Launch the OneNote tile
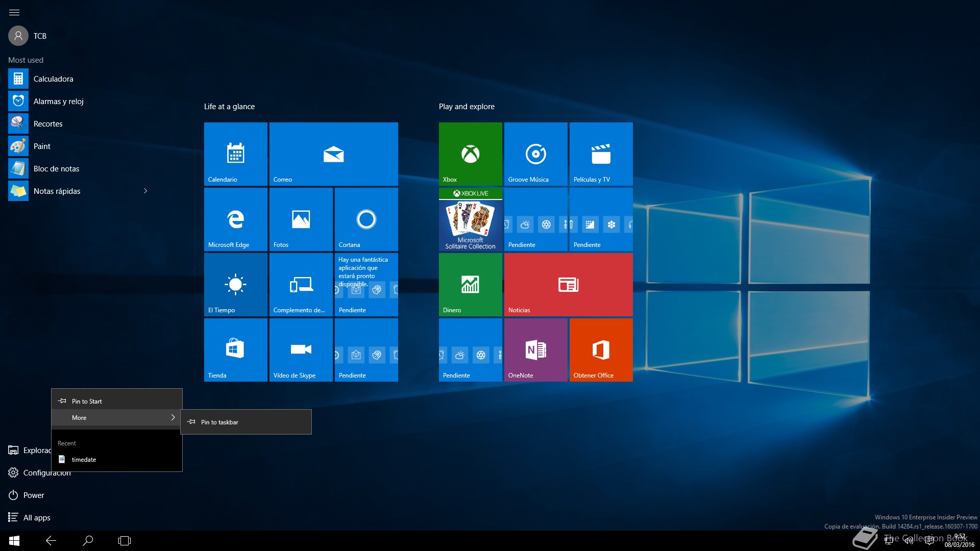 click(536, 350)
